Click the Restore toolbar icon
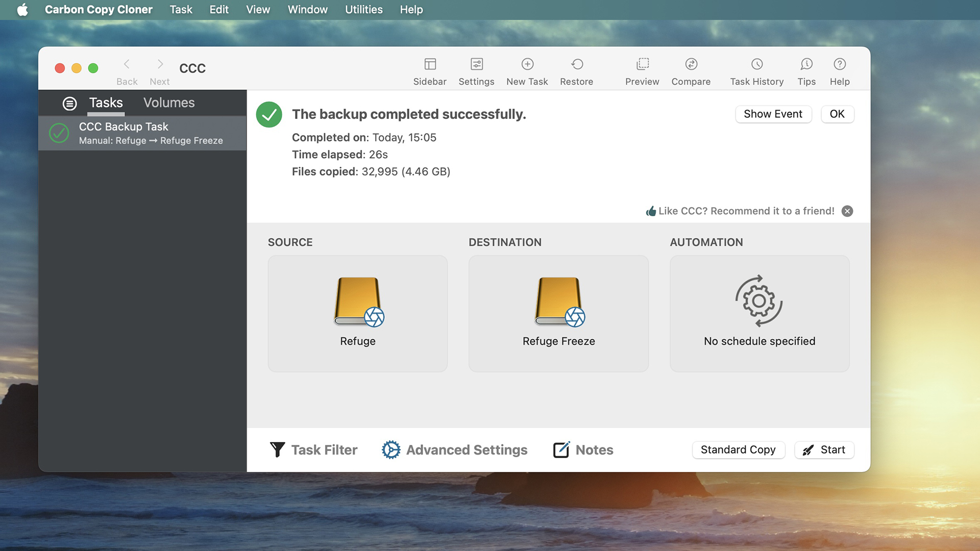The height and width of the screenshot is (551, 980). pos(577,64)
